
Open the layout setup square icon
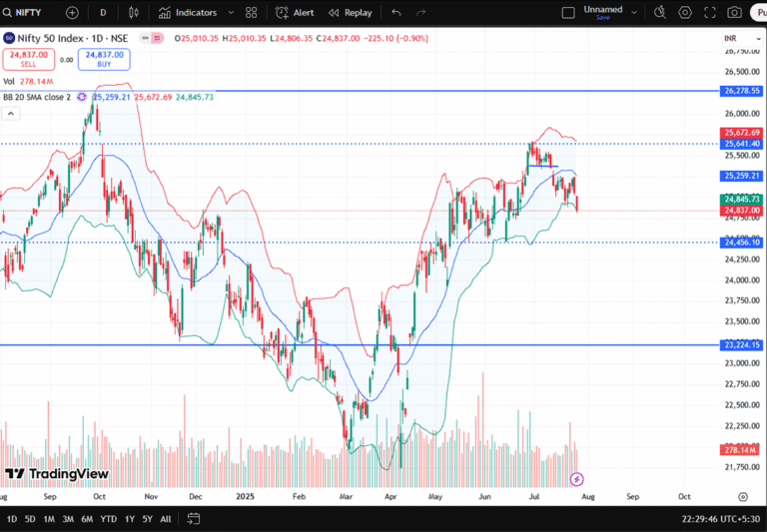point(568,13)
